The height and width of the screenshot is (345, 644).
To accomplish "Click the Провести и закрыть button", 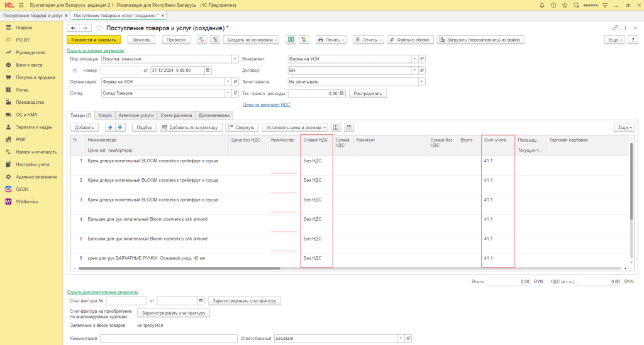I will [x=93, y=40].
